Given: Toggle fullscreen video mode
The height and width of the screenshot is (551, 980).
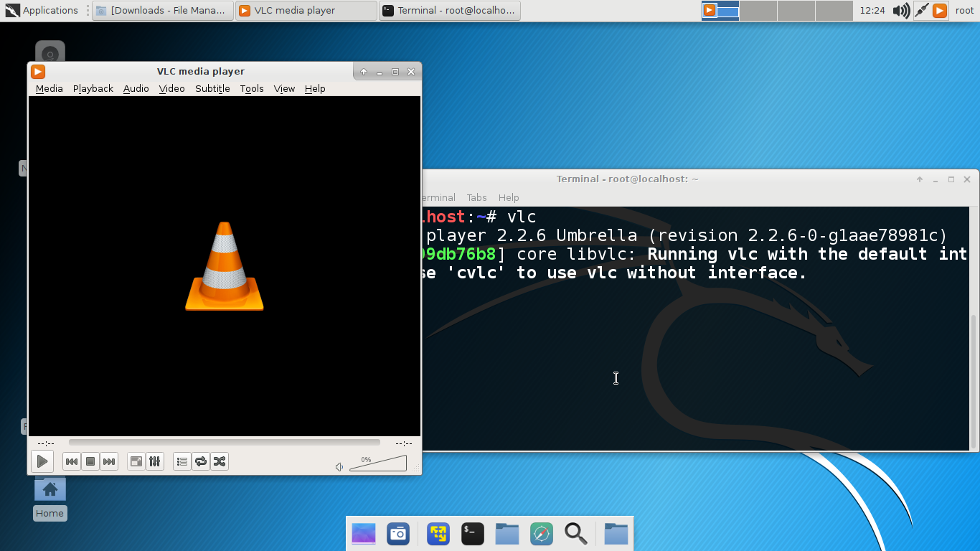Looking at the screenshot, I should 136,461.
